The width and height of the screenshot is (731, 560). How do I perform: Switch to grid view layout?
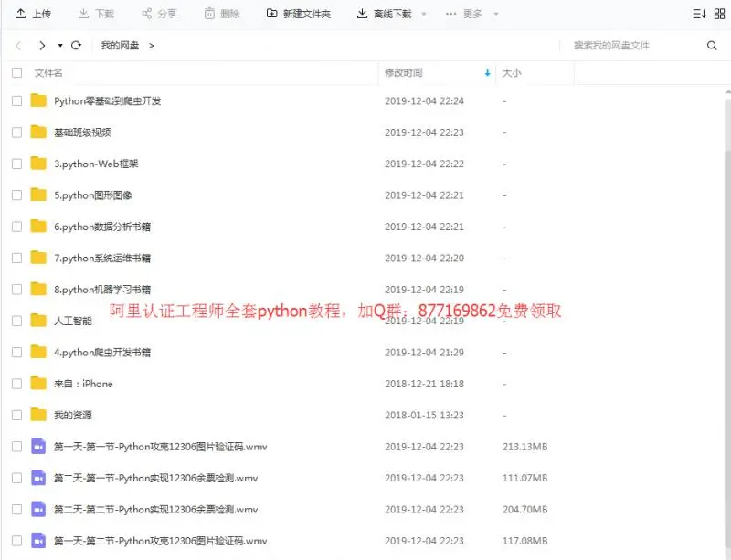(719, 14)
